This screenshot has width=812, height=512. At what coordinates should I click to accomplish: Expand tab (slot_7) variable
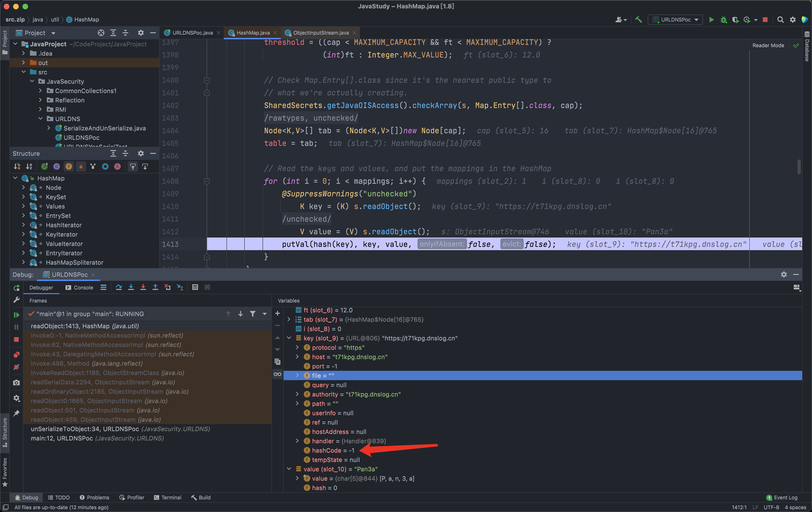pos(289,319)
